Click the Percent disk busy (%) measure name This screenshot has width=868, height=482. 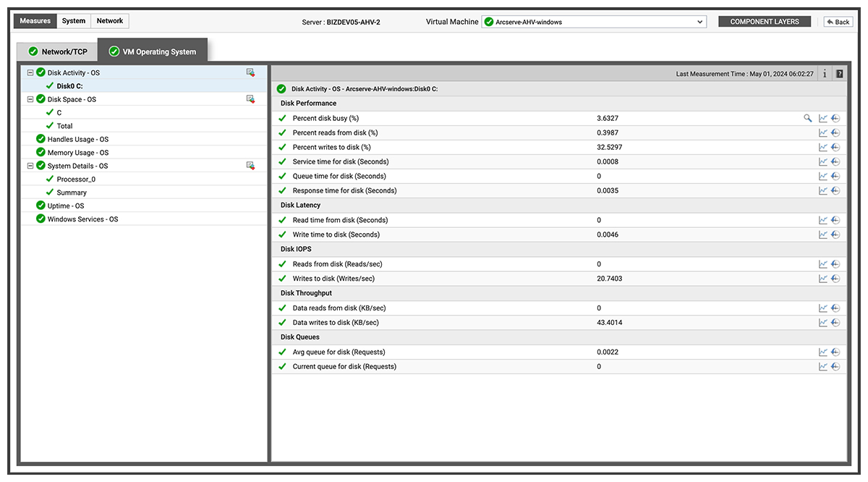pos(325,118)
